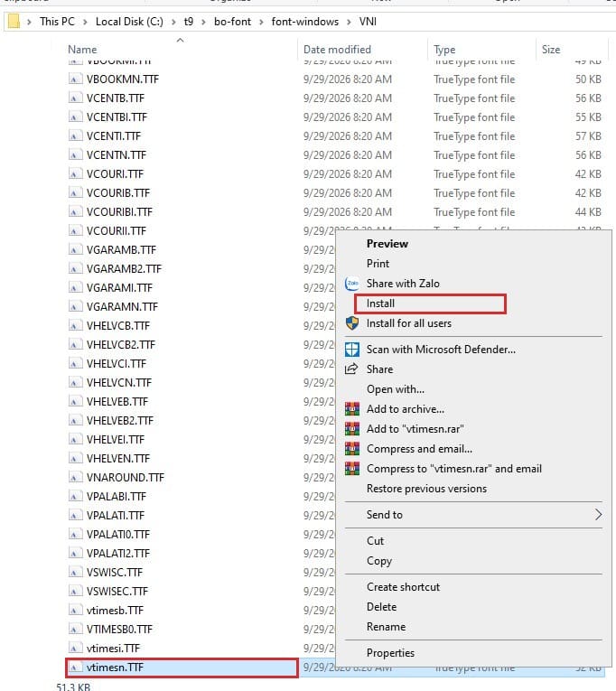Open Properties from the context menu
Image resolution: width=616 pixels, height=691 pixels.
(390, 653)
